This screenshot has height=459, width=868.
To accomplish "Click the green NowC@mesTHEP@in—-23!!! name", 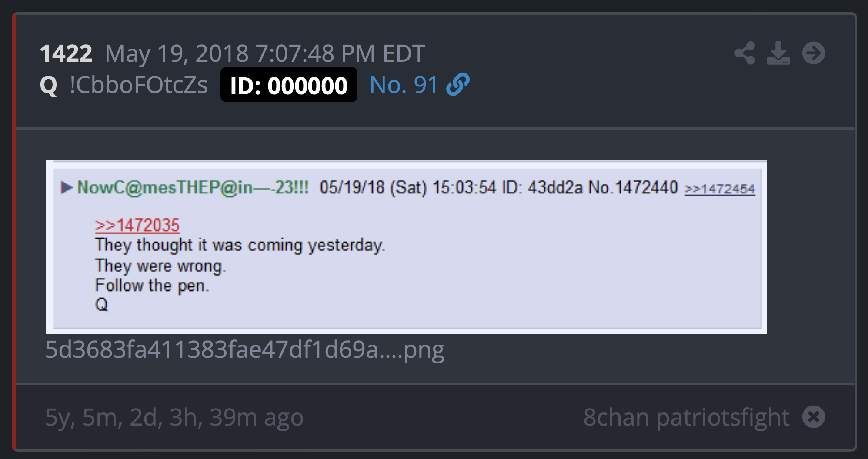I will pos(193,187).
